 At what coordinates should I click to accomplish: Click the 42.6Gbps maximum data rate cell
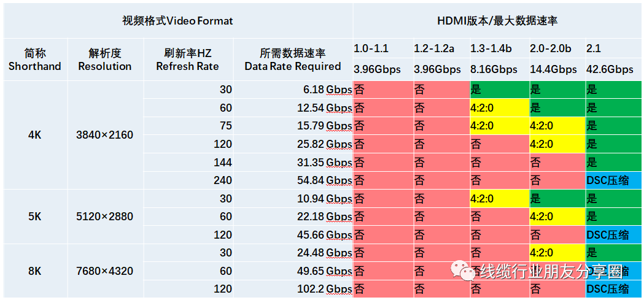[x=610, y=69]
